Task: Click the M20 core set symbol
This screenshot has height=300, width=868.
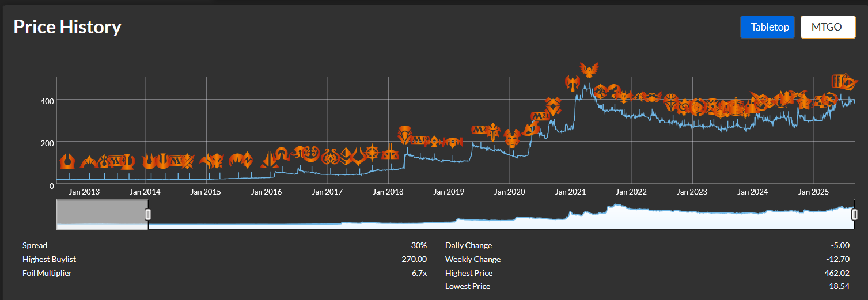Action: (479, 130)
